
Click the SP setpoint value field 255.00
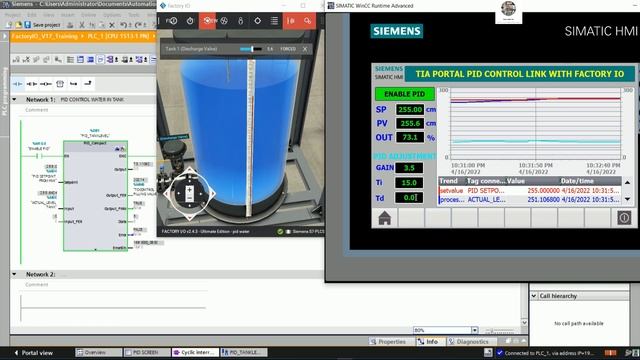[x=410, y=109]
